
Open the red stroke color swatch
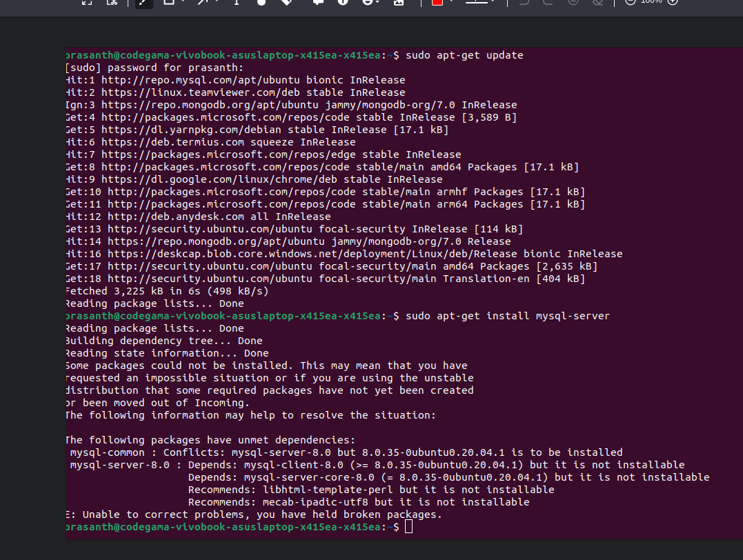(437, 3)
